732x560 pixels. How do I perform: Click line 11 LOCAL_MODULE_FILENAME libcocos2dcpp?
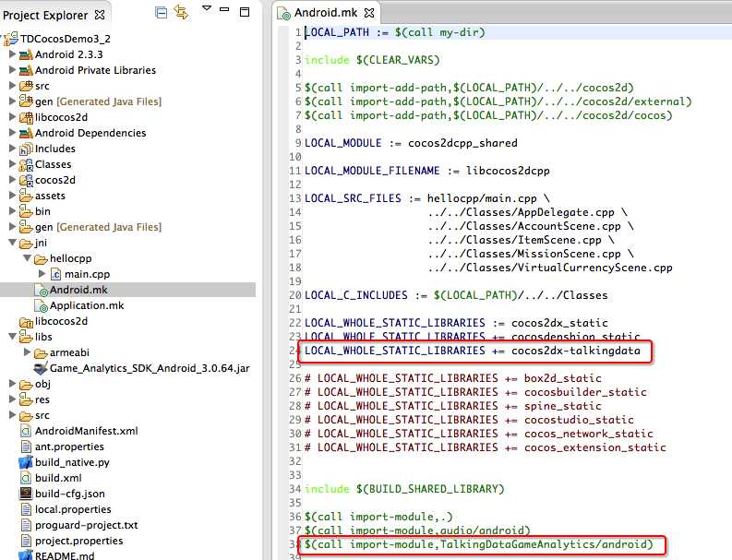pos(427,171)
